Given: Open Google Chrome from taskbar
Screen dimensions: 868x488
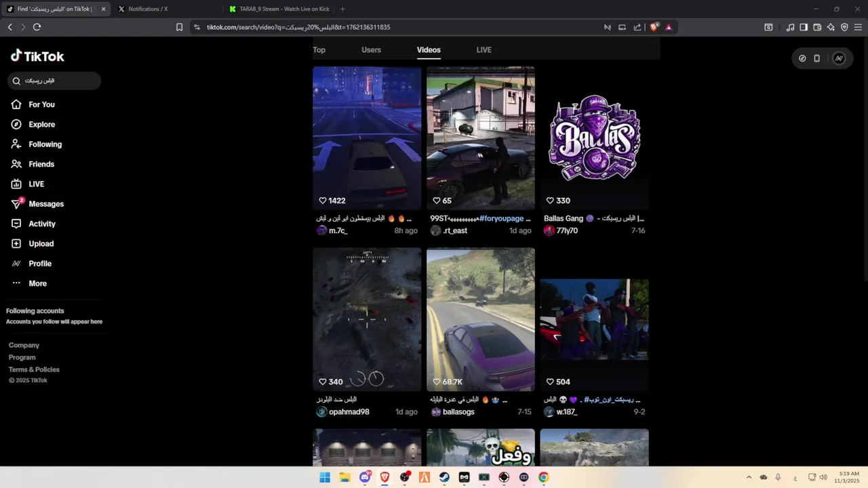Looking at the screenshot, I should coord(543,477).
